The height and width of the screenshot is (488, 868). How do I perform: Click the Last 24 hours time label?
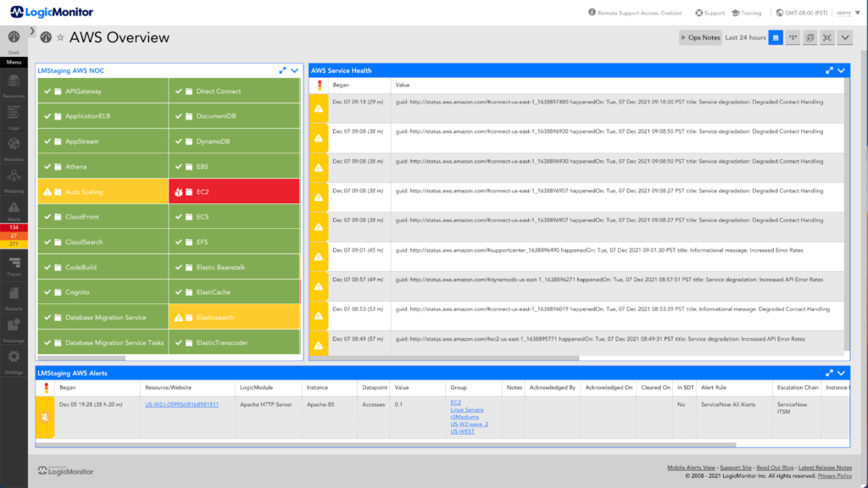[x=745, y=37]
